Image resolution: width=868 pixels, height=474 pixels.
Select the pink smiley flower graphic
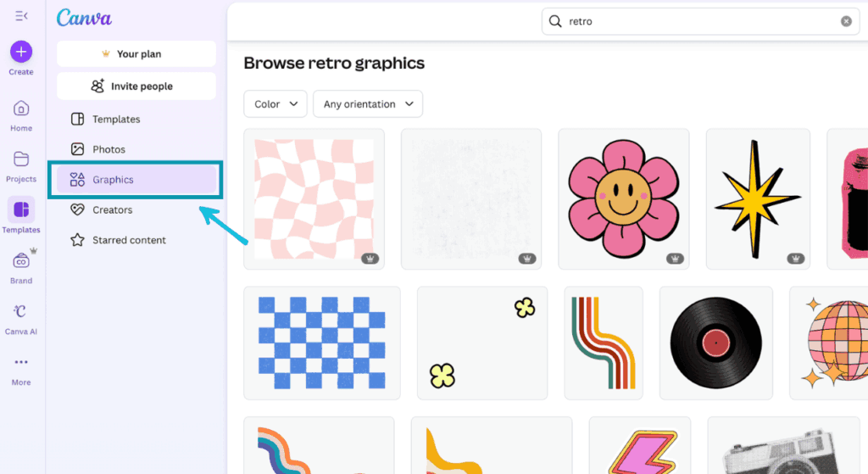click(x=623, y=199)
